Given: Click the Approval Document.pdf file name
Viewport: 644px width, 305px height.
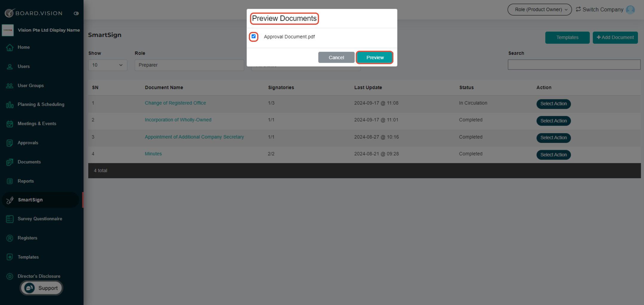Looking at the screenshot, I should [x=289, y=37].
